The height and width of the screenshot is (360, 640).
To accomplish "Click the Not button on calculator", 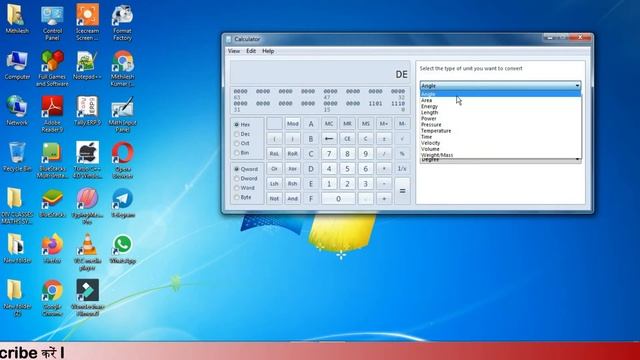I will 274,199.
